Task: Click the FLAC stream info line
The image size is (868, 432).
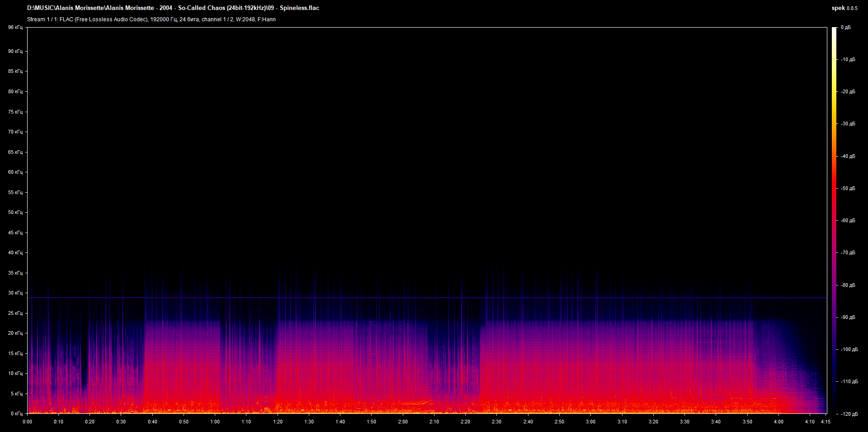Action: 151,19
